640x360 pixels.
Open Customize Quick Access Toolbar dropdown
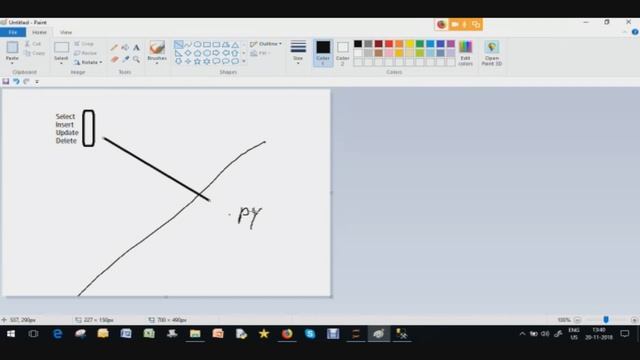click(x=37, y=82)
